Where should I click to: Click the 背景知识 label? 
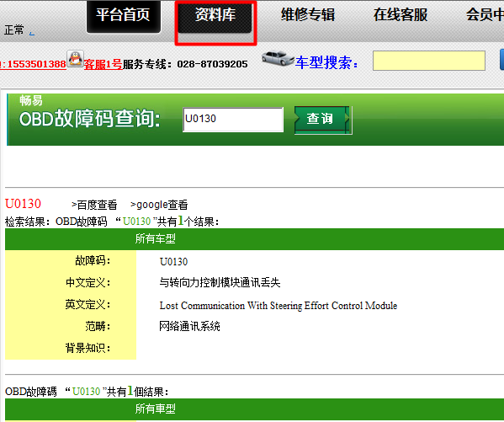pos(88,348)
